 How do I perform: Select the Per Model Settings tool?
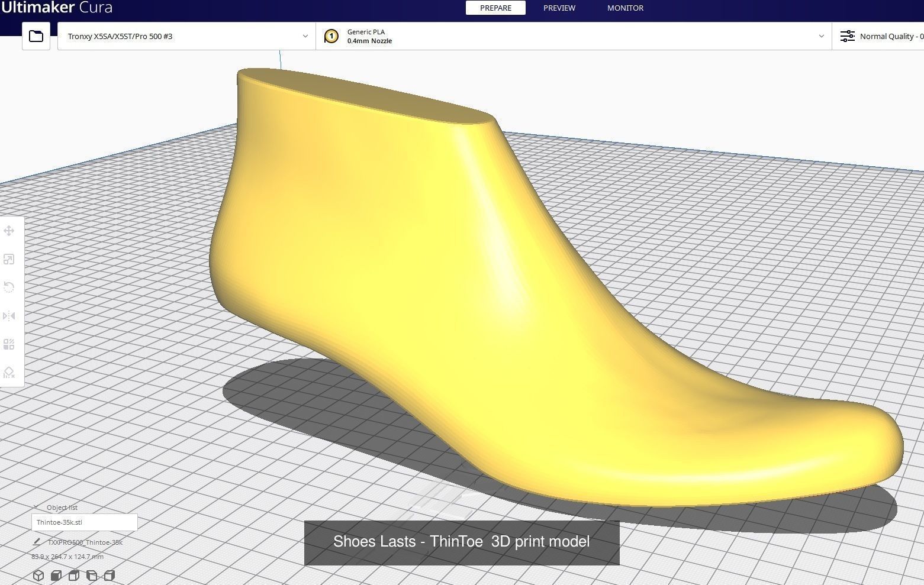pyautogui.click(x=9, y=344)
